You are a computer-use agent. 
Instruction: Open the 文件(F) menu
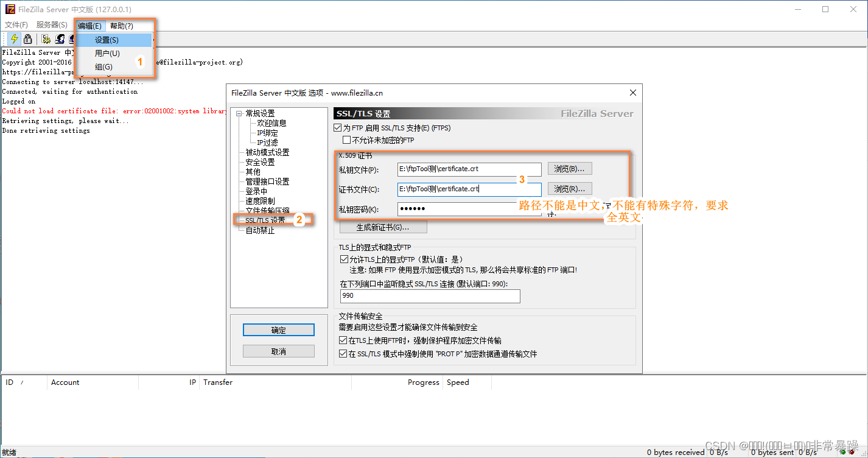(x=16, y=25)
